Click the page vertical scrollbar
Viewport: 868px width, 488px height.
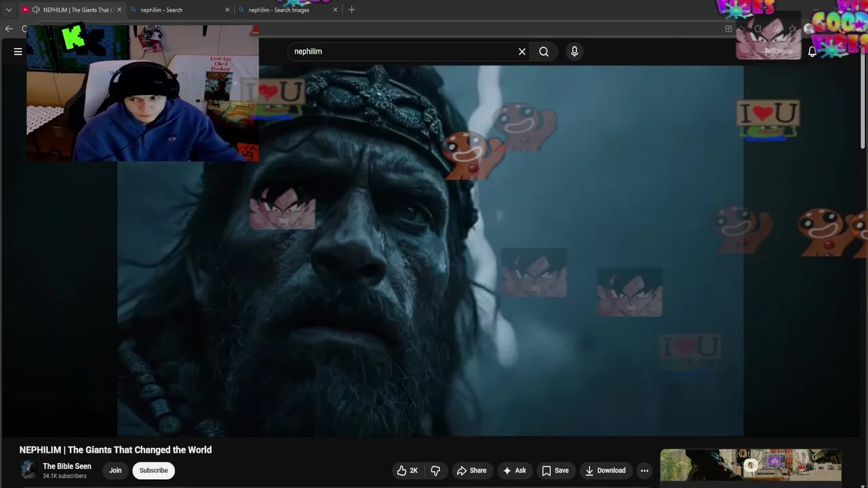pos(863,102)
